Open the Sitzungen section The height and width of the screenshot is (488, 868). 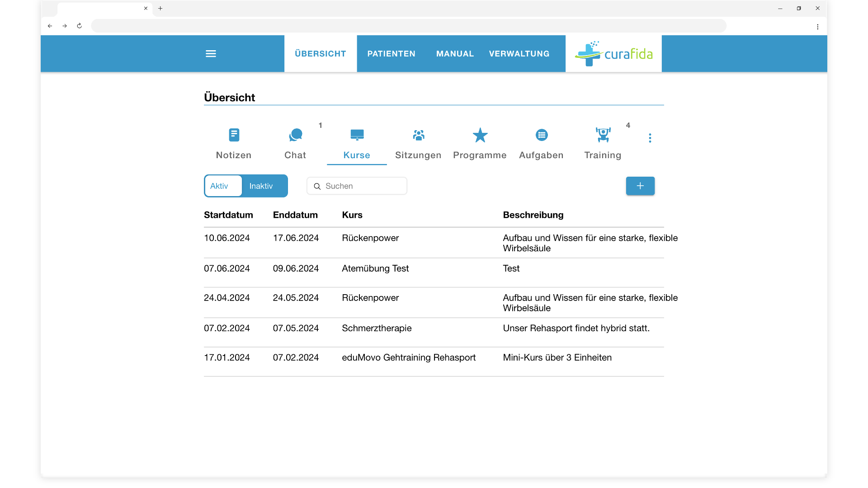pos(418,144)
